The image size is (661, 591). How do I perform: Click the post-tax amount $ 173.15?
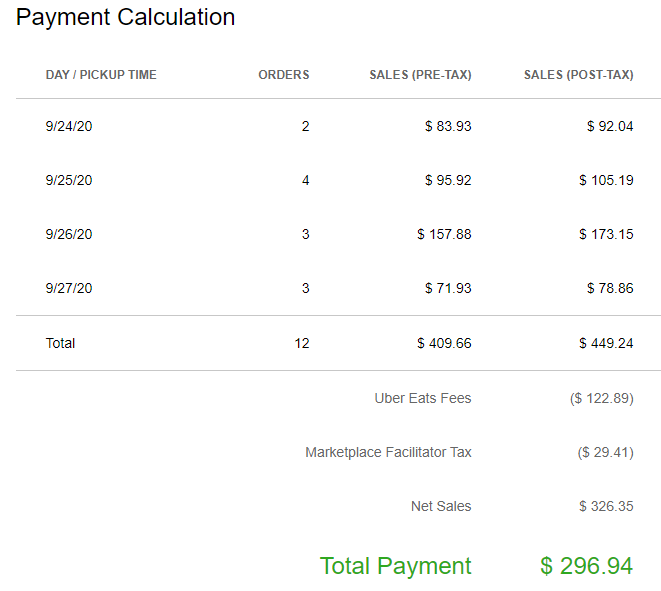point(606,234)
